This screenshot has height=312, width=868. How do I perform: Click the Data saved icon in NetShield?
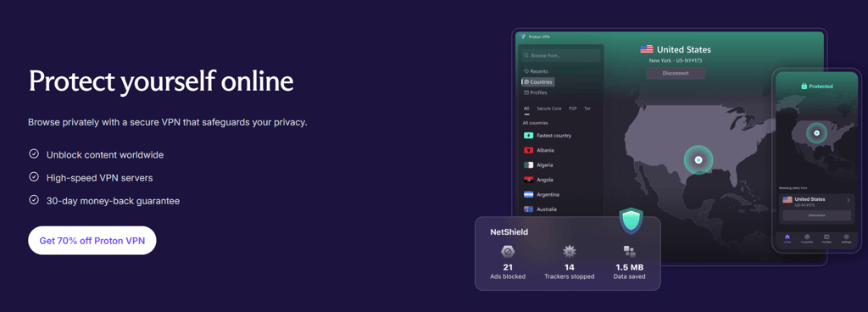[630, 253]
